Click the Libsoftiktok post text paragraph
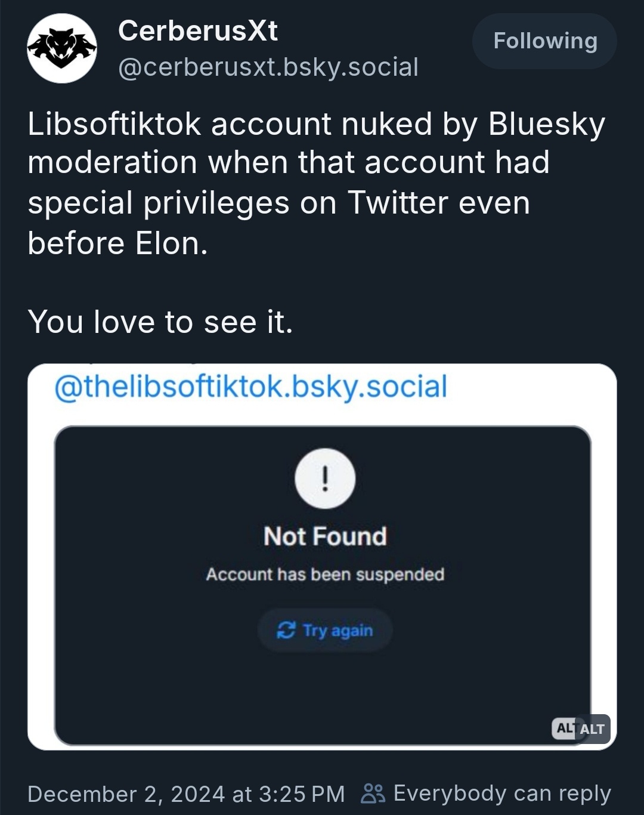Image resolution: width=644 pixels, height=815 pixels. click(x=317, y=183)
